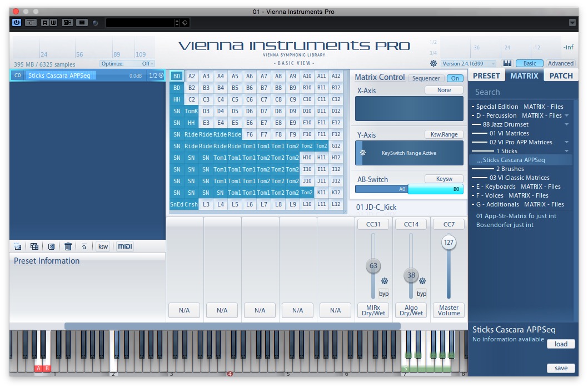Toggle byp bypass under CC14 slider
The image size is (588, 388).
(421, 294)
